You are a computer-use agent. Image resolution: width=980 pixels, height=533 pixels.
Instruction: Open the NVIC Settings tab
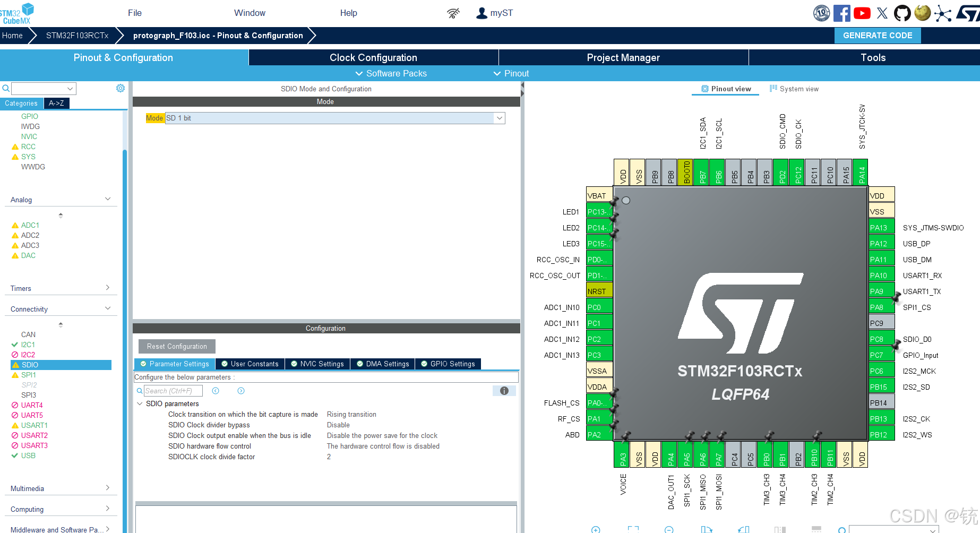(x=317, y=364)
